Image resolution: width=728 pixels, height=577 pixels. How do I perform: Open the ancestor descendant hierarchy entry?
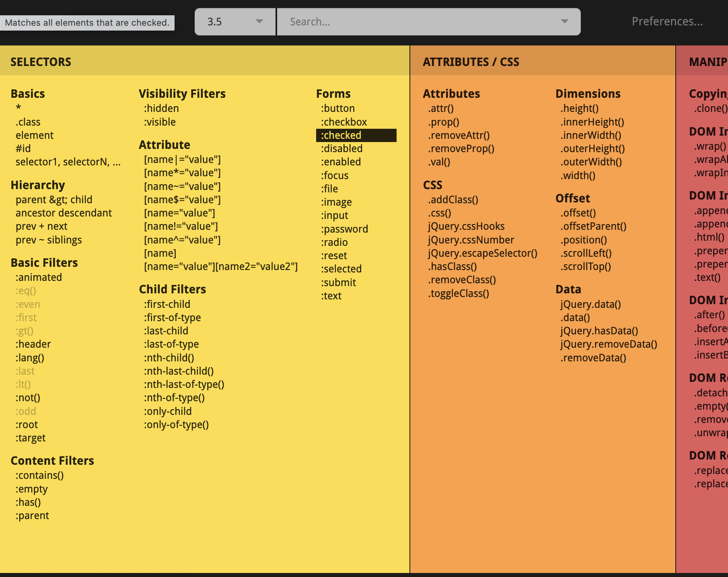tap(64, 213)
